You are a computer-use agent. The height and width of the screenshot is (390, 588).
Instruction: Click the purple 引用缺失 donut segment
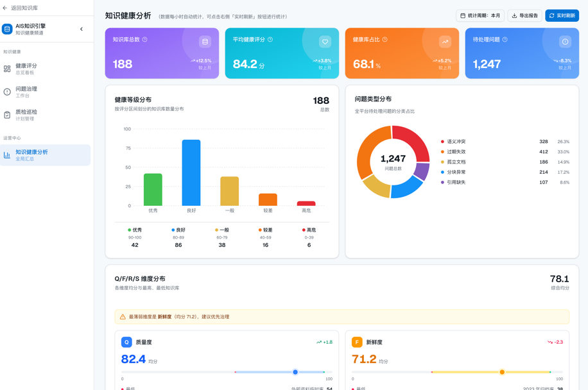[x=422, y=171]
